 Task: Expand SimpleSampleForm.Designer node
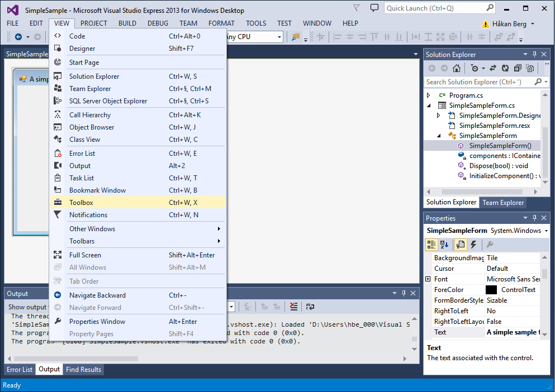pyautogui.click(x=438, y=116)
